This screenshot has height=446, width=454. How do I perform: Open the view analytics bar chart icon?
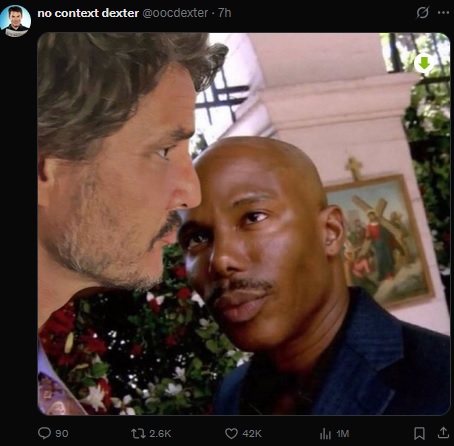tap(325, 433)
